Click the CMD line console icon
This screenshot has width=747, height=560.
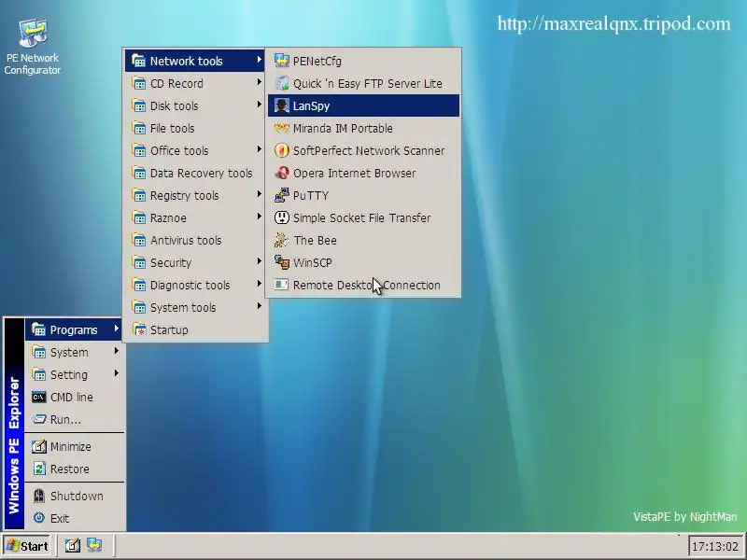coord(39,398)
